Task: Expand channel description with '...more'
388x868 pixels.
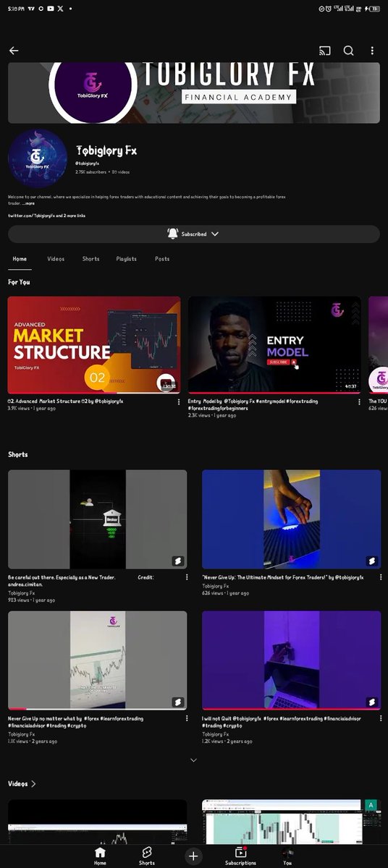Action: (x=28, y=204)
